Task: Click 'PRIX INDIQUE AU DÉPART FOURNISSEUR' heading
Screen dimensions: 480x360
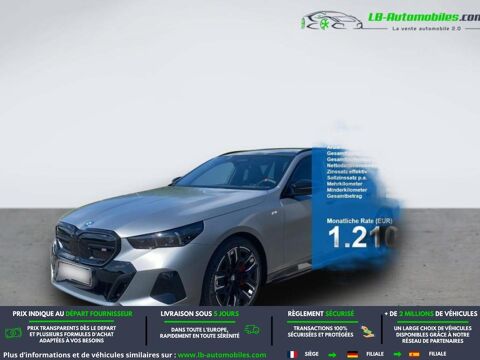Action: (x=72, y=314)
